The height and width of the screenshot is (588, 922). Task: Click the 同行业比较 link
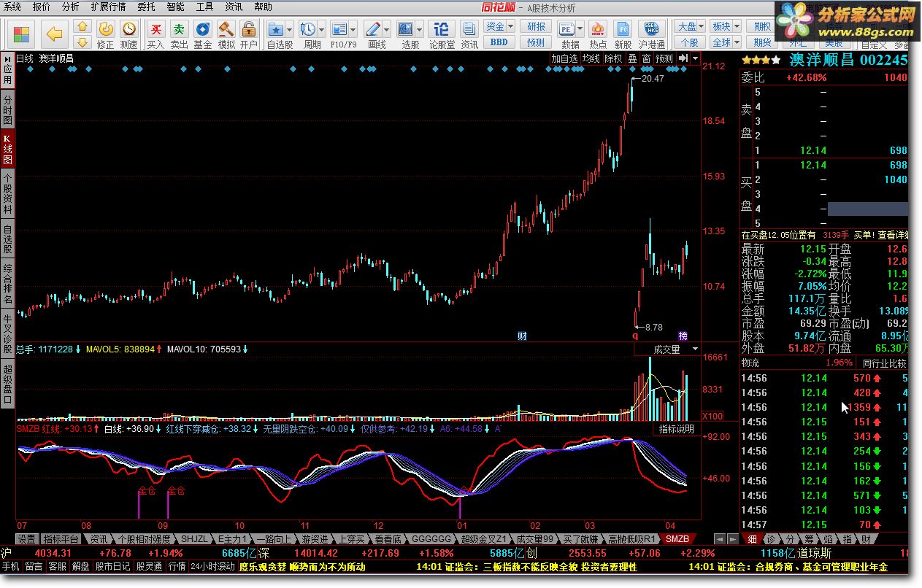click(884, 363)
